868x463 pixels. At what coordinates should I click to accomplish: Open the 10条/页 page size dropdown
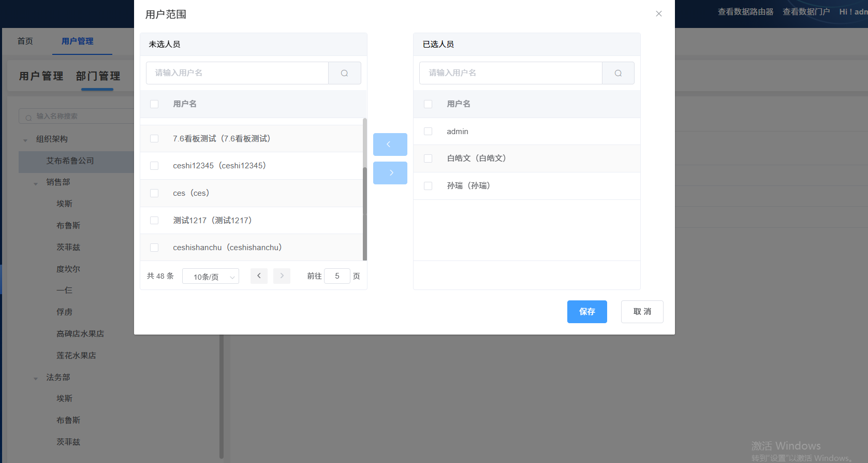(211, 277)
